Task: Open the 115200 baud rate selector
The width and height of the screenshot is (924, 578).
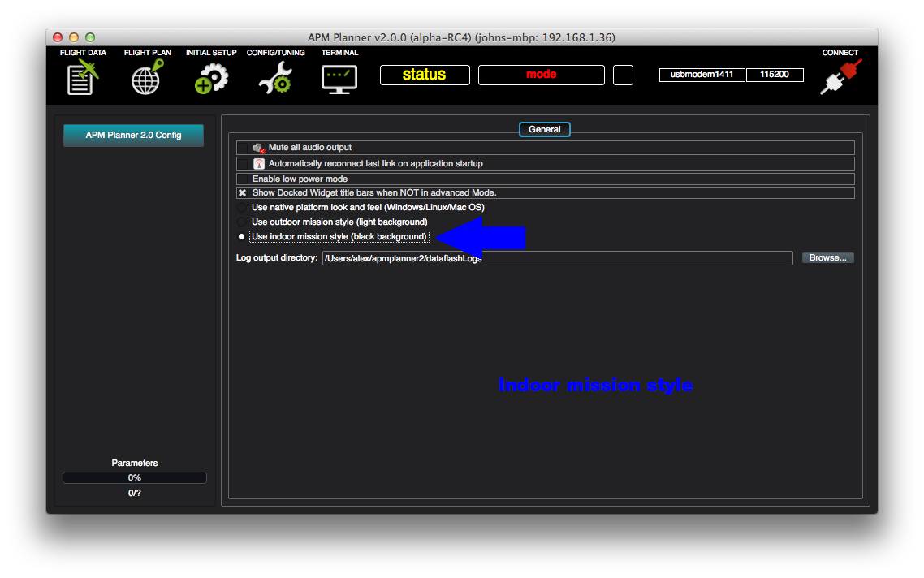Action: (x=775, y=74)
